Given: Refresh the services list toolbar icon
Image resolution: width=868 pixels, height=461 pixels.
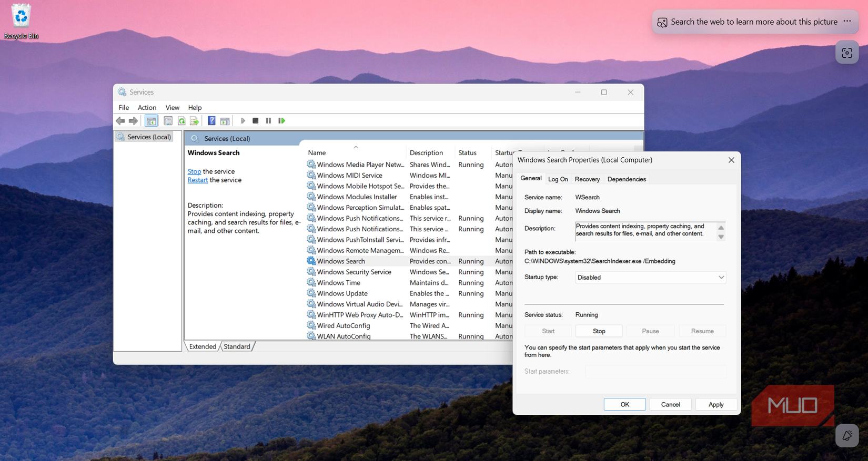Looking at the screenshot, I should pos(181,121).
